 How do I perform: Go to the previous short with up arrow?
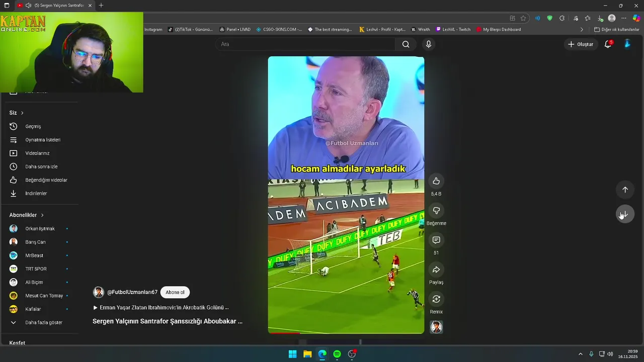pyautogui.click(x=625, y=190)
